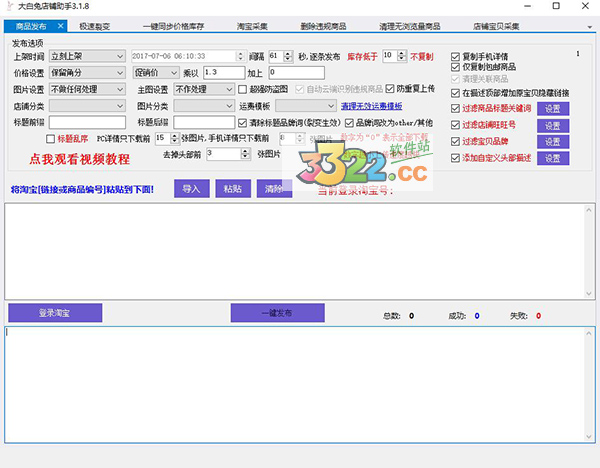Expand the 价格设置 dropdown (保留角分)
The image size is (600, 468).
(x=120, y=72)
